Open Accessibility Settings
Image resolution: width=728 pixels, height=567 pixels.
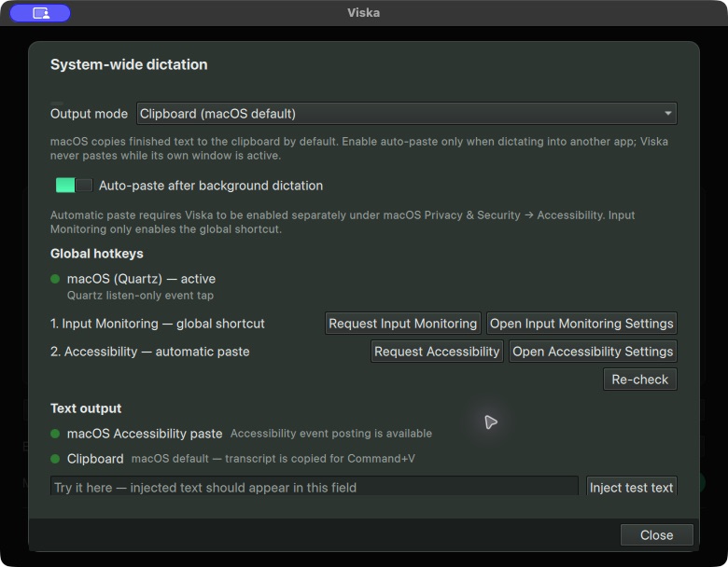click(x=593, y=352)
